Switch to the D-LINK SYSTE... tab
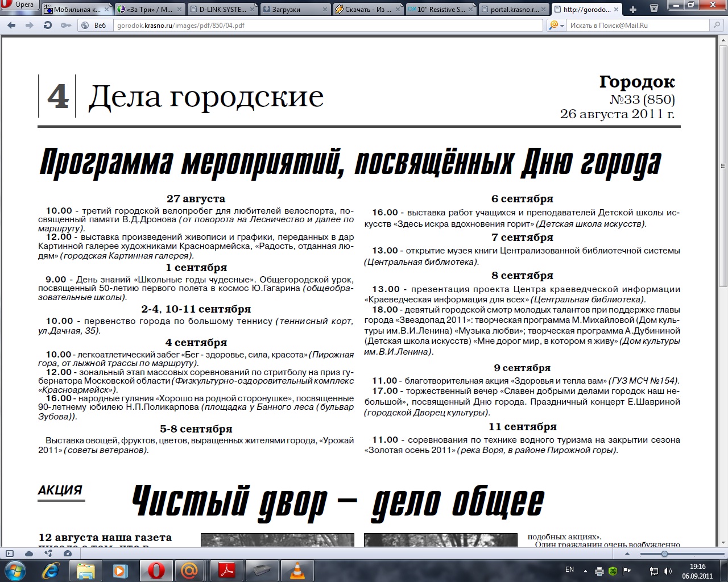This screenshot has height=582, width=728. [223, 10]
